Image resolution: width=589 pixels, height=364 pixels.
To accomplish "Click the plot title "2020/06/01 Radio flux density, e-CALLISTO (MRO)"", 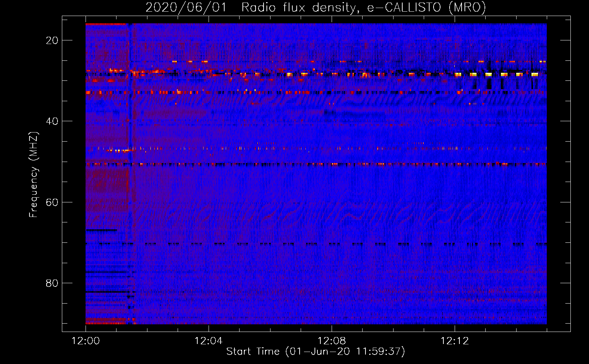I will tap(316, 7).
